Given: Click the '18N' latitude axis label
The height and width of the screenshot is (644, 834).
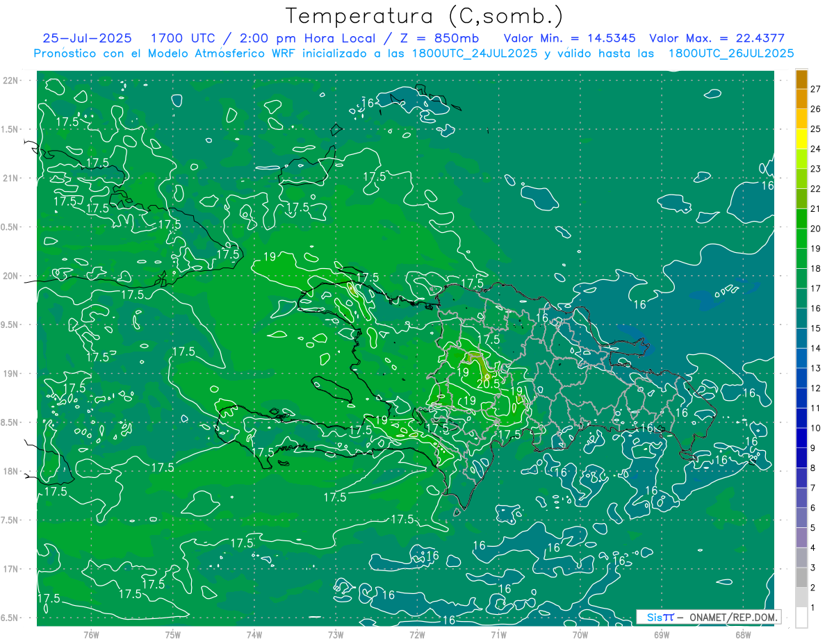Looking at the screenshot, I should [10, 471].
